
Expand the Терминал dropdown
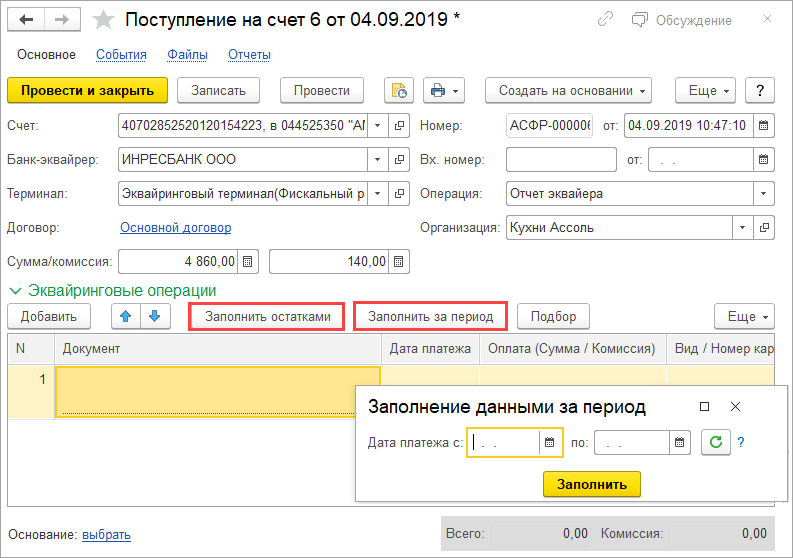[x=378, y=194]
